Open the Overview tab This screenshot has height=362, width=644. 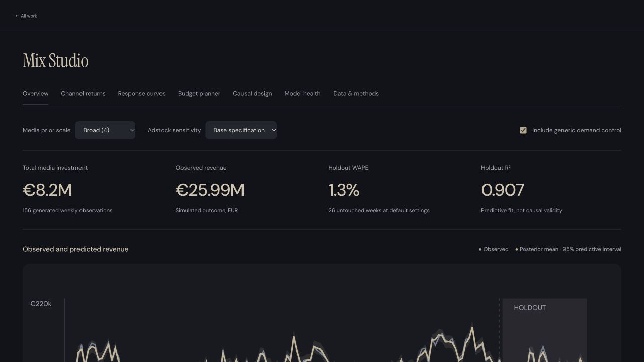[36, 93]
